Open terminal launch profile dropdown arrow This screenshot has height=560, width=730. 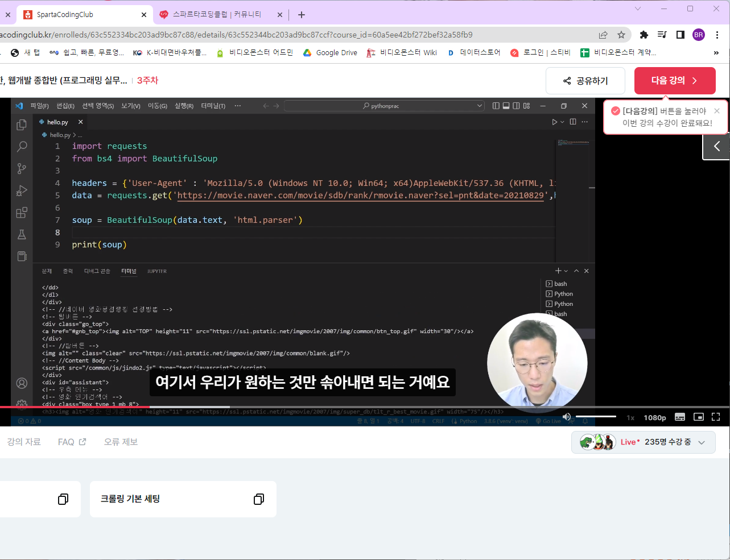coord(566,271)
